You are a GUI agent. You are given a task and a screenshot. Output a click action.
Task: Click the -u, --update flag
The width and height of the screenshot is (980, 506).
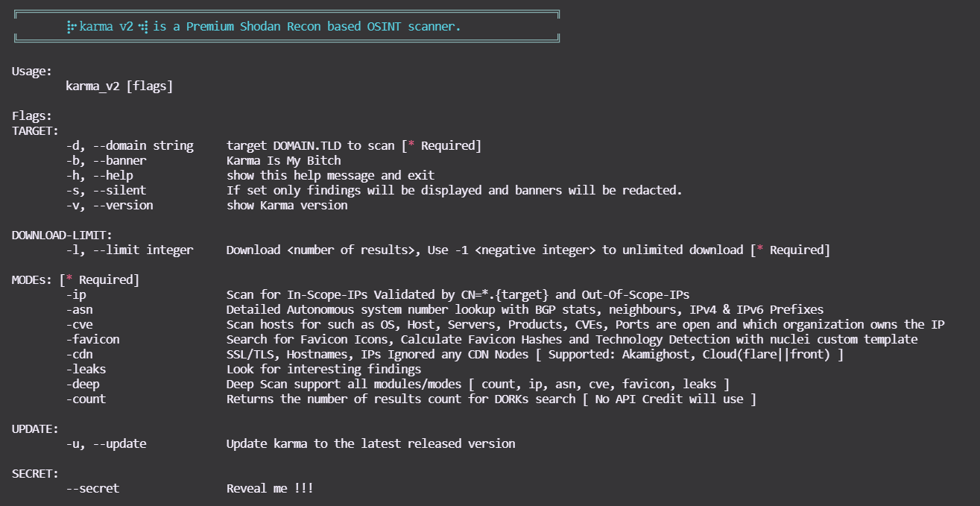(106, 444)
